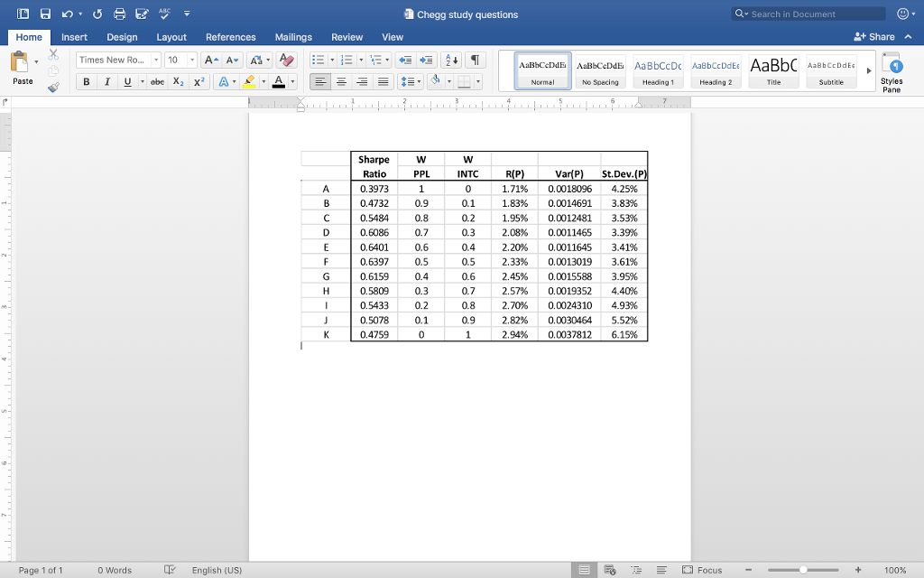Click the Subscript icon
The image size is (924, 578).
[x=178, y=80]
